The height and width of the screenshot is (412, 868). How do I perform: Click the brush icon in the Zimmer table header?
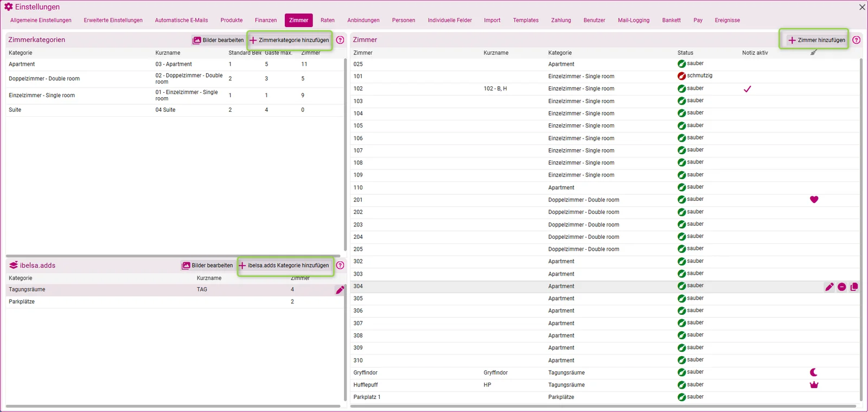tap(813, 53)
